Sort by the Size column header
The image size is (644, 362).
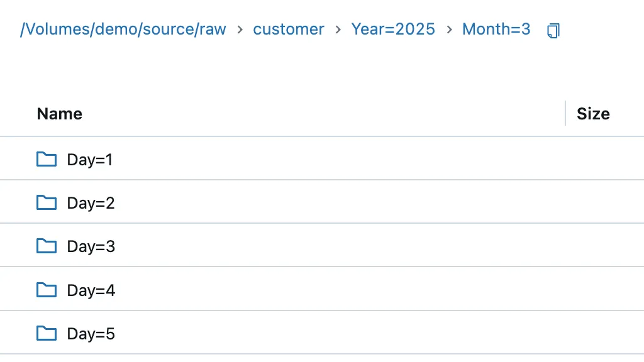(x=593, y=114)
